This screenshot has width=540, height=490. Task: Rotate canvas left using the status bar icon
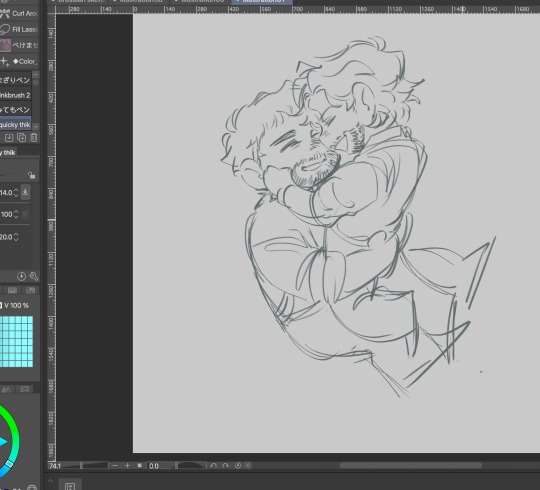(x=214, y=466)
